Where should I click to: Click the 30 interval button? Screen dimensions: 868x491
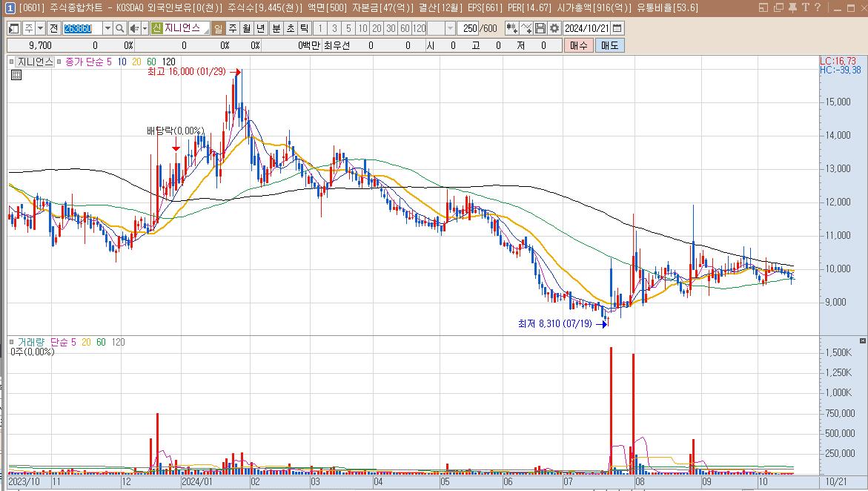(x=391, y=28)
